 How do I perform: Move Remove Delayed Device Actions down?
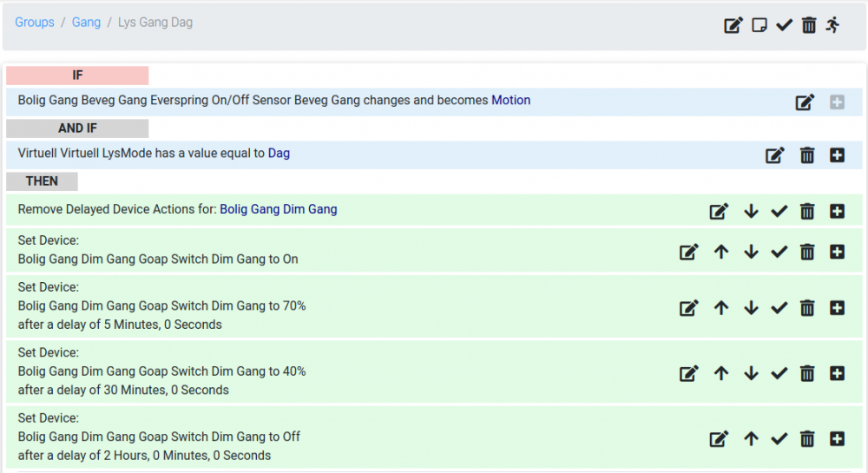pos(752,211)
